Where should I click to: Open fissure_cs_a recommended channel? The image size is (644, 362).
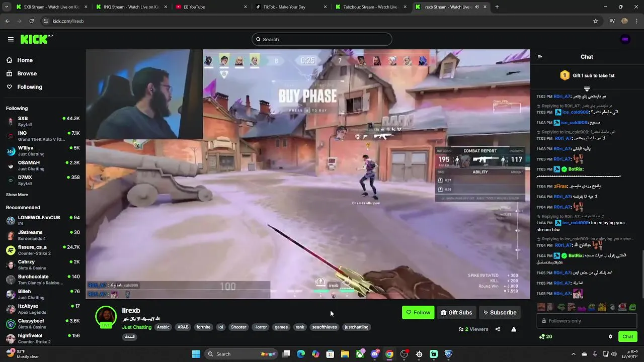click(x=43, y=250)
